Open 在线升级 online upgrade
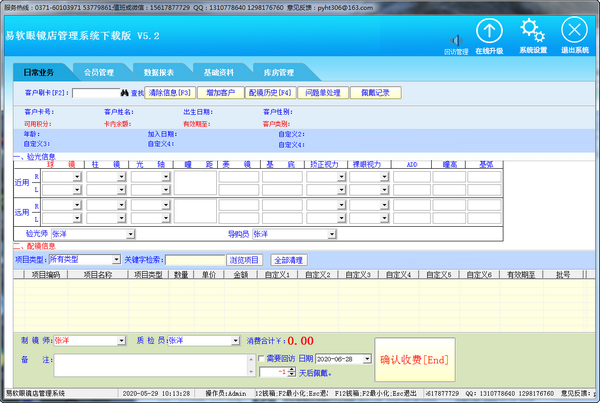This screenshot has width=600, height=403. pyautogui.click(x=487, y=31)
